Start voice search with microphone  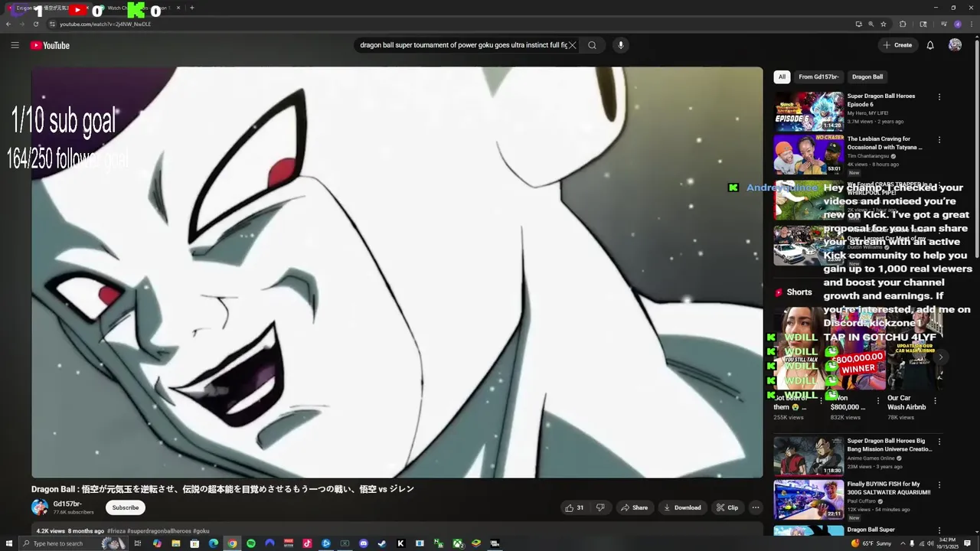click(621, 45)
